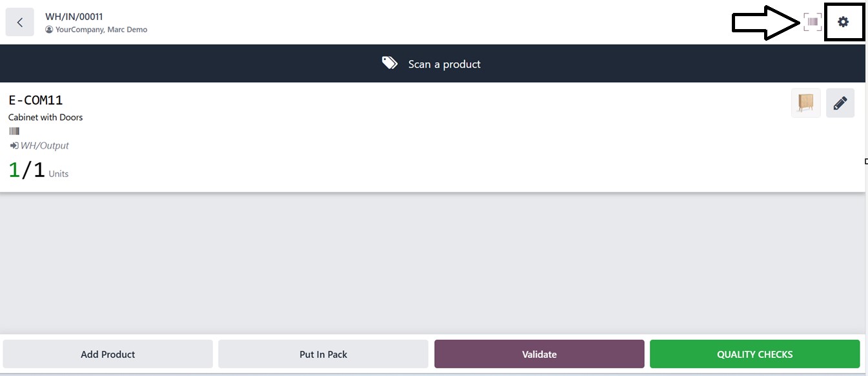Go back using the left chevron button
Image resolution: width=868 pixels, height=376 pixels.
[x=20, y=22]
